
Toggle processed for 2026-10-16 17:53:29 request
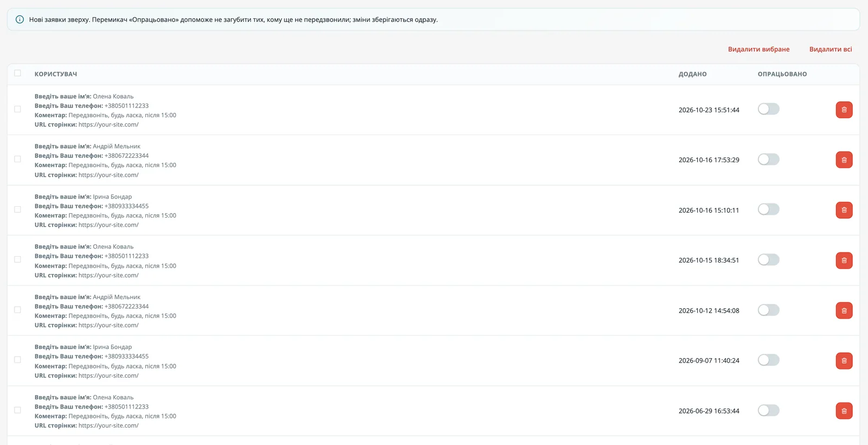tap(769, 159)
